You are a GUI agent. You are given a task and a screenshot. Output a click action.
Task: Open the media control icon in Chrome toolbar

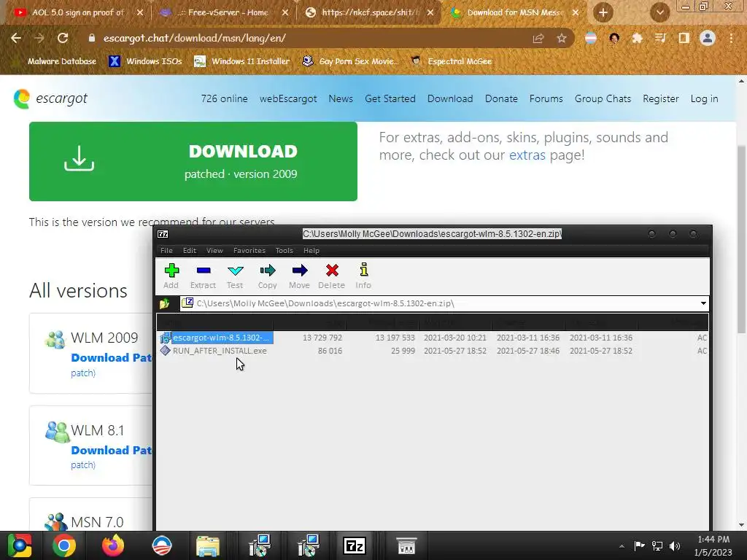(660, 39)
